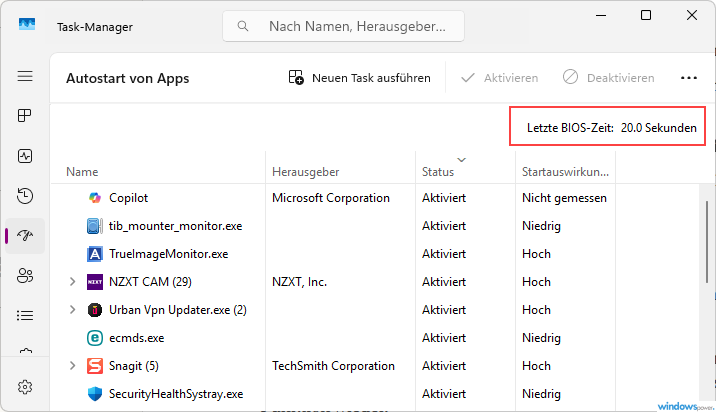Select the TrueImageMonitor.exe entry
The height and width of the screenshot is (412, 716).
click(168, 254)
